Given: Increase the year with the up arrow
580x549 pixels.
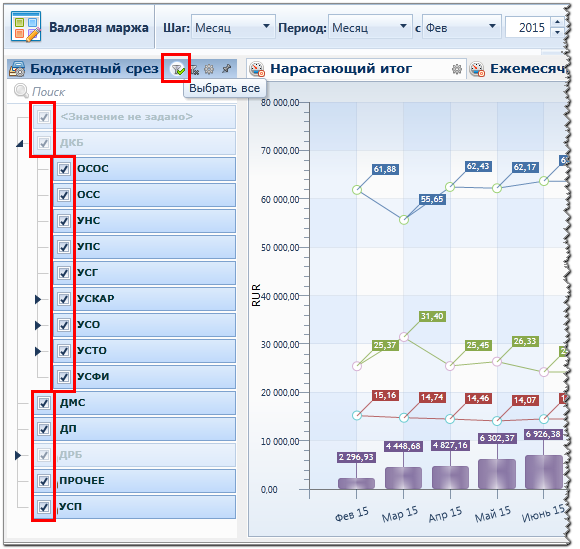Looking at the screenshot, I should pyautogui.click(x=557, y=22).
